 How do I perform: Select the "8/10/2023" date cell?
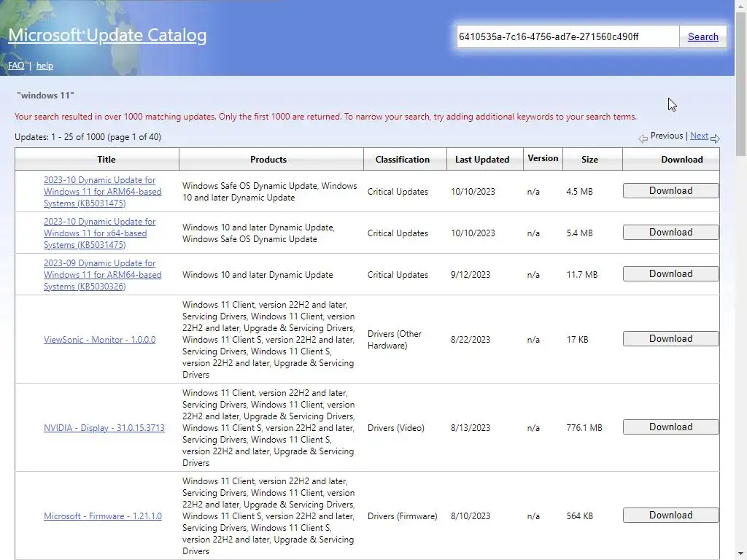[471, 516]
